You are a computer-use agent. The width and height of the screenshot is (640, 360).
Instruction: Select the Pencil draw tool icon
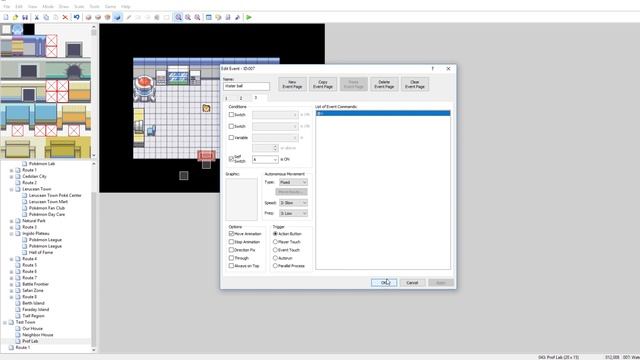click(x=129, y=17)
